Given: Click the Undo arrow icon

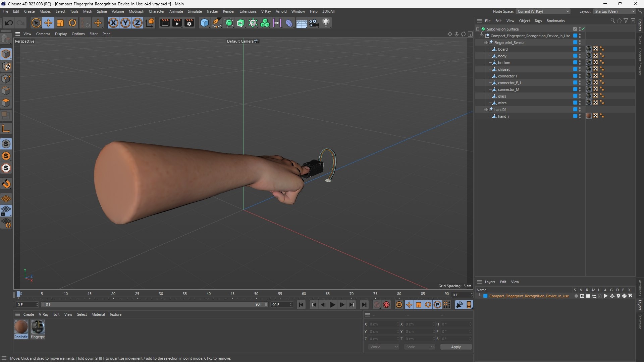Looking at the screenshot, I should click(9, 23).
